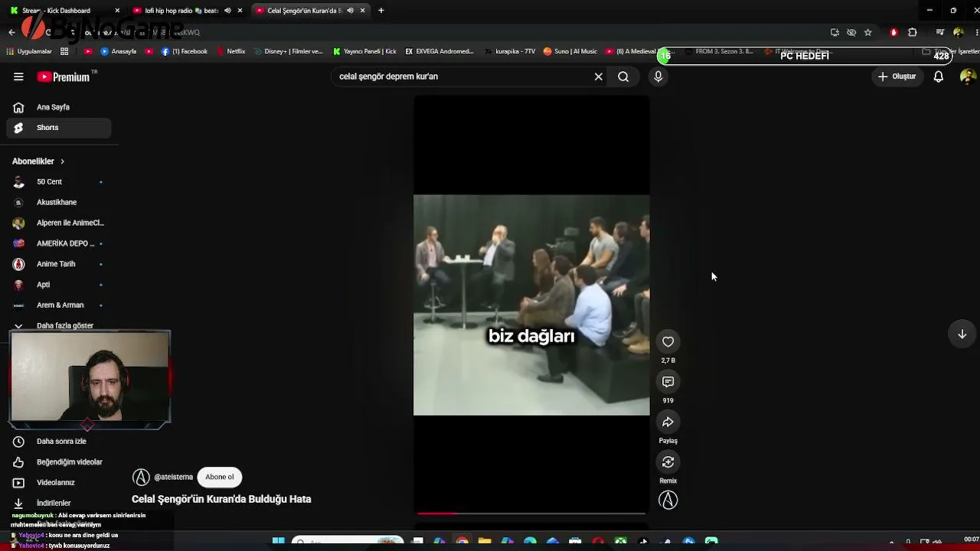Image resolution: width=980 pixels, height=551 pixels.
Task: Mute the Celal Şengör'ün Kuran'da tab audio
Action: point(350,11)
